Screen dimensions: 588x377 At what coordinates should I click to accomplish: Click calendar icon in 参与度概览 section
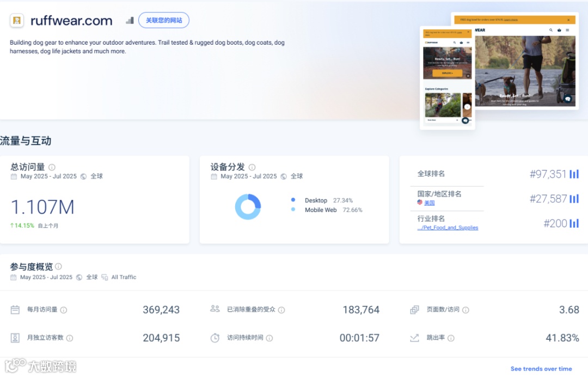click(14, 277)
